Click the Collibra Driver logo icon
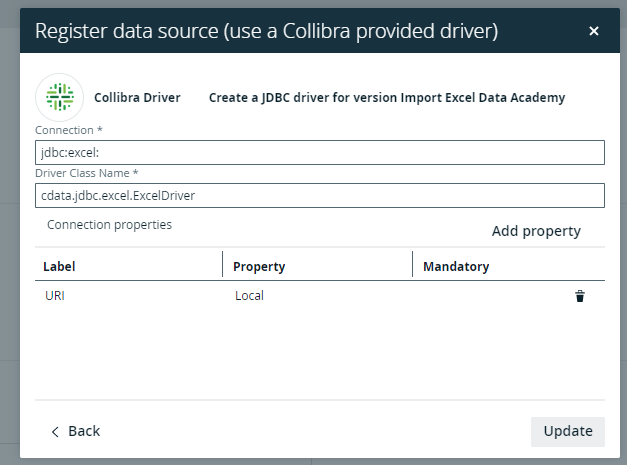 click(60, 97)
